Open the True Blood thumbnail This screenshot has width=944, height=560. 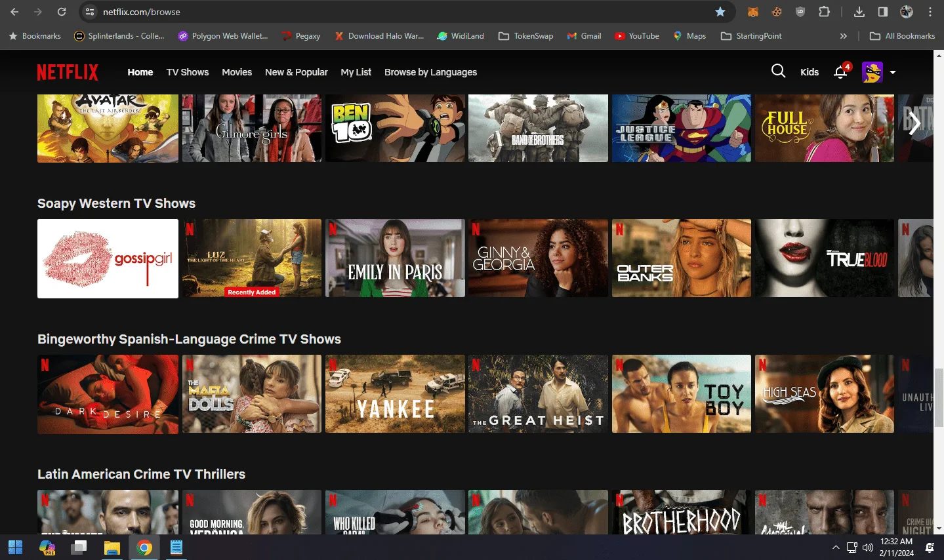click(x=825, y=258)
